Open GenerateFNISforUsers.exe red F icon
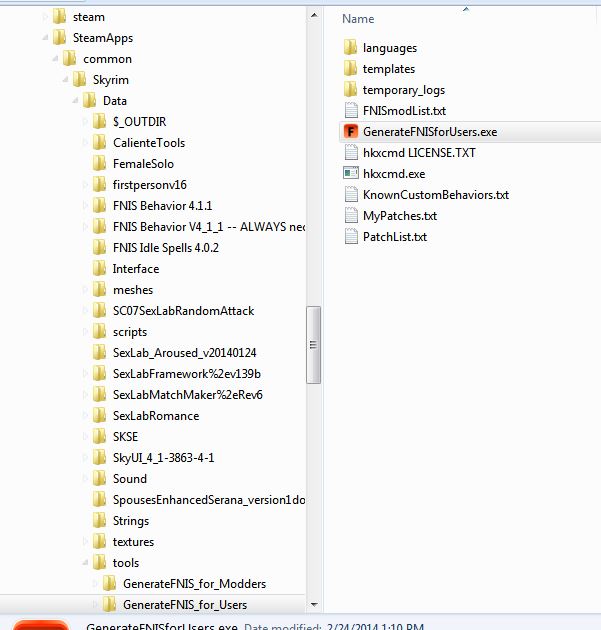Image resolution: width=601 pixels, height=630 pixels. coord(351,131)
